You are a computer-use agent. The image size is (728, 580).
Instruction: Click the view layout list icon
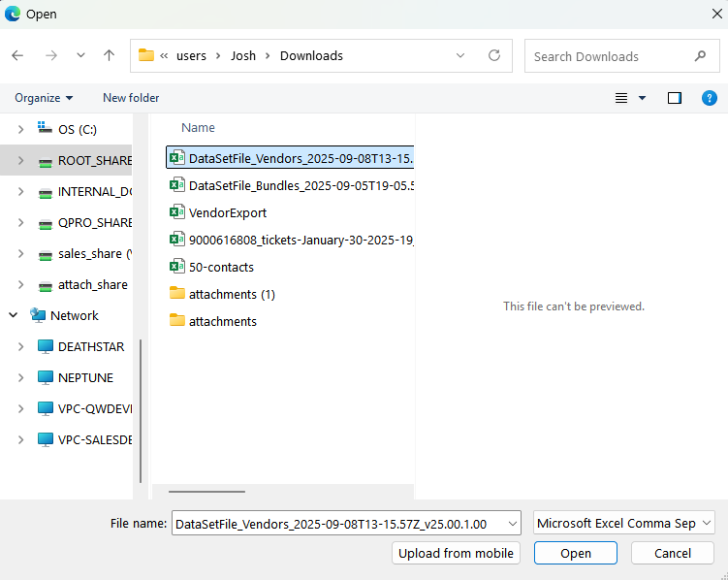(622, 98)
